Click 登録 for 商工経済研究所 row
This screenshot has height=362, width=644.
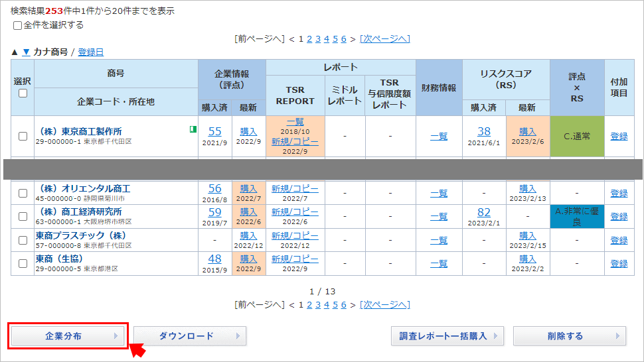click(619, 216)
